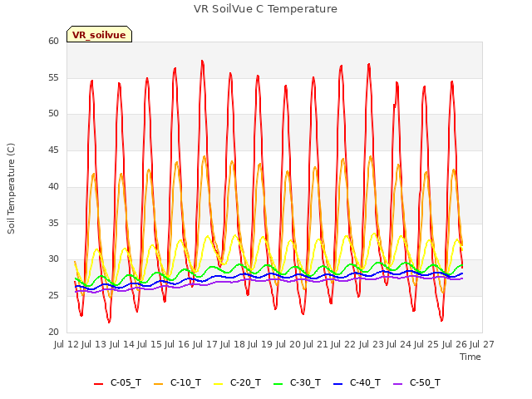Viewport: 532px width, 399px height.
Task: Click the 55 y-axis tick label
Action: 53,77
